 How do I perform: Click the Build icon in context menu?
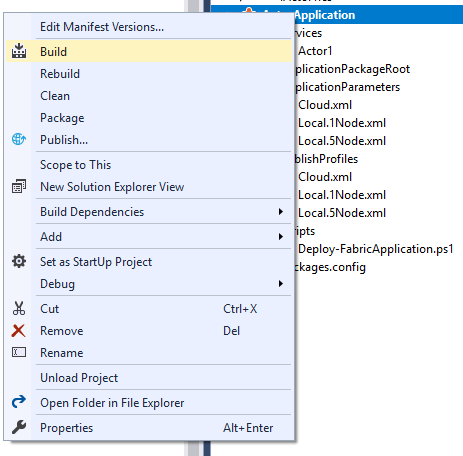tap(19, 51)
